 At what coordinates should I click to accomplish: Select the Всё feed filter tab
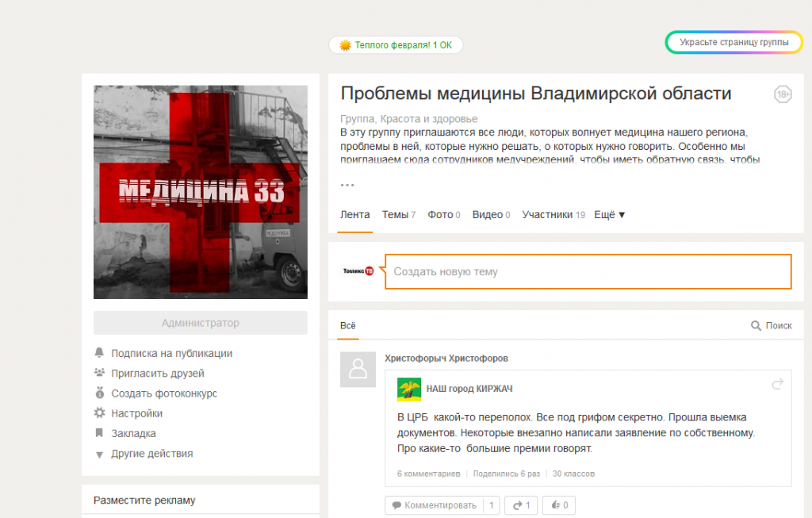click(348, 326)
